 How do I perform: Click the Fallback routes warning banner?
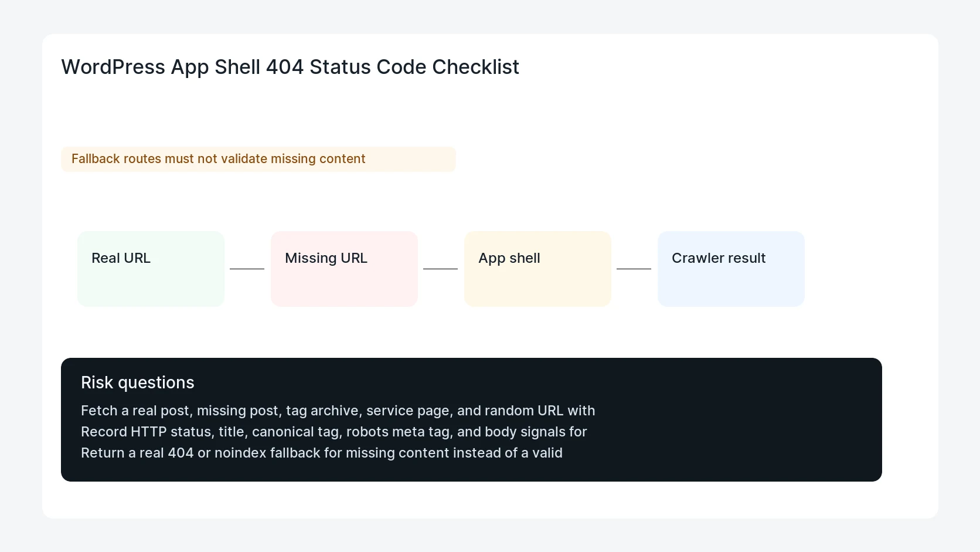click(x=258, y=159)
